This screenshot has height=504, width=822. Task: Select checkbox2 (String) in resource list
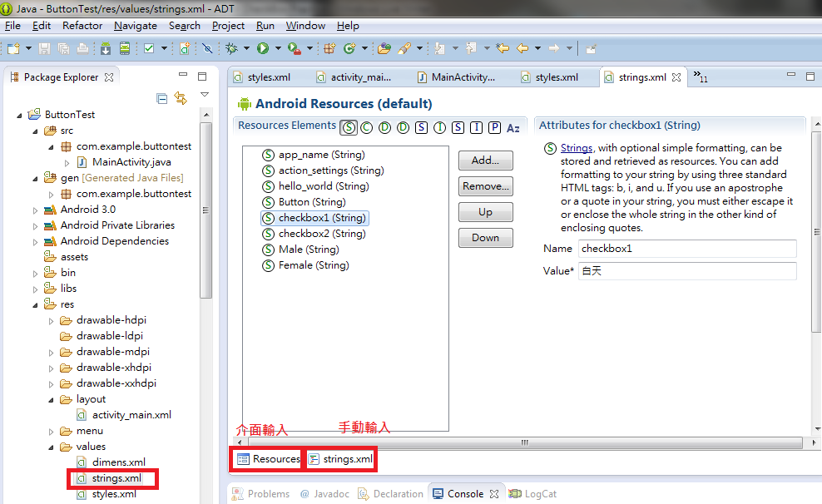point(314,234)
